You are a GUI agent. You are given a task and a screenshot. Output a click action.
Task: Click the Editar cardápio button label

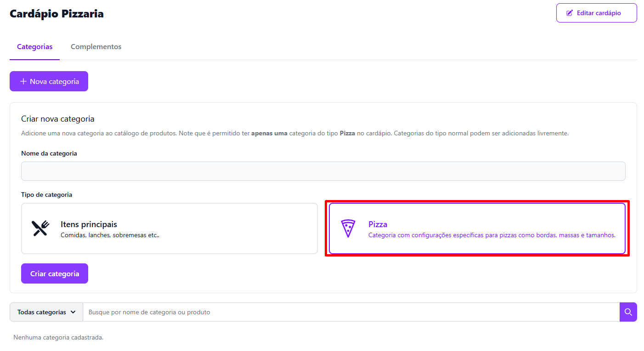point(599,13)
